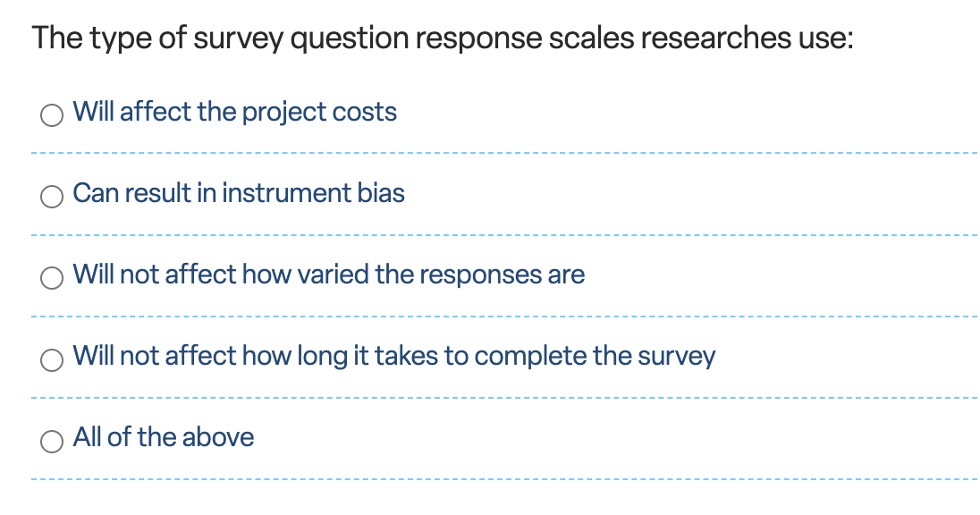Image resolution: width=980 pixels, height=515 pixels.
Task: Click the answer text about response variety
Action: click(x=328, y=274)
